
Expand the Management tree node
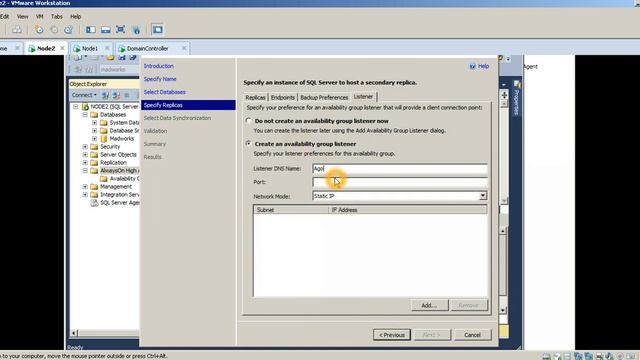(x=85, y=187)
